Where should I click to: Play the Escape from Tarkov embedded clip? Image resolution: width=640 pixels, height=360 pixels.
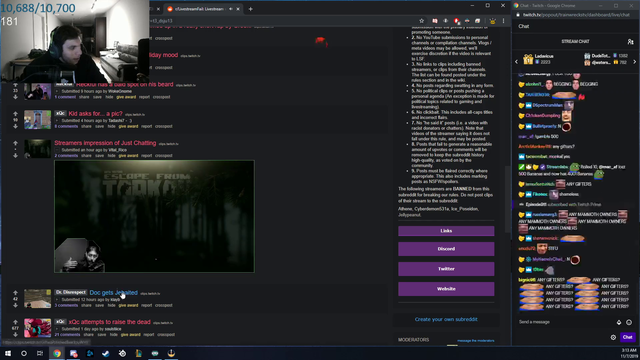(154, 216)
